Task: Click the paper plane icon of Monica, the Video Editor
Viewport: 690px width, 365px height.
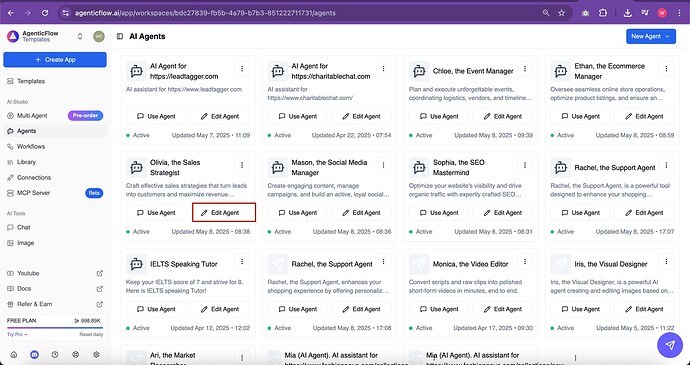Action: (419, 264)
